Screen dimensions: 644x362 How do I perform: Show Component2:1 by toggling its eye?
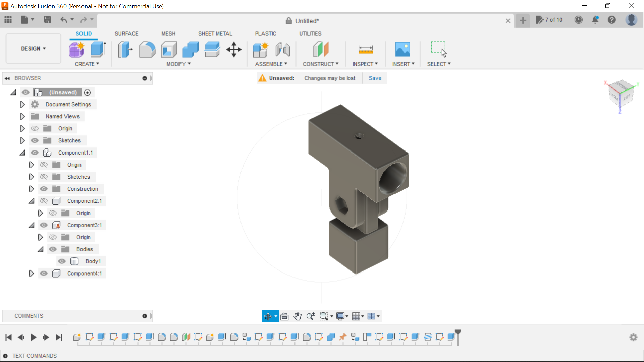click(x=44, y=201)
